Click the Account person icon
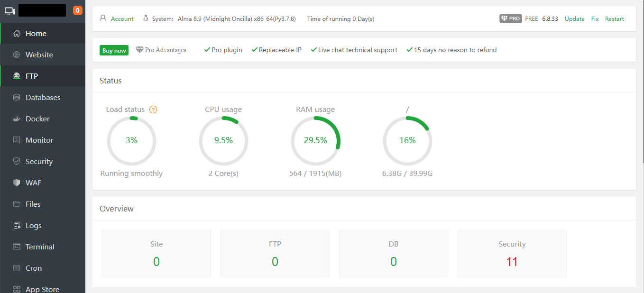Viewport: 644px width, 293px height. click(x=103, y=18)
